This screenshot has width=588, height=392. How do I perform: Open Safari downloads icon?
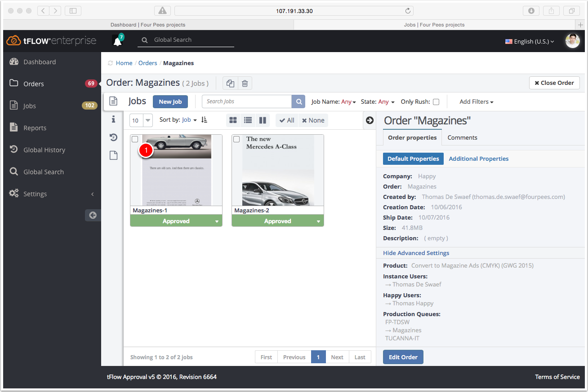(531, 11)
